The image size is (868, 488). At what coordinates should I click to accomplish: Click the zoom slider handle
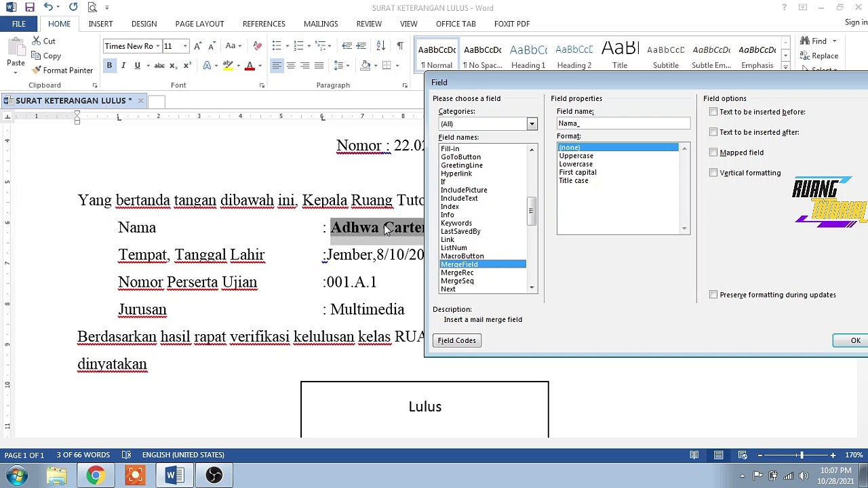pyautogui.click(x=802, y=455)
